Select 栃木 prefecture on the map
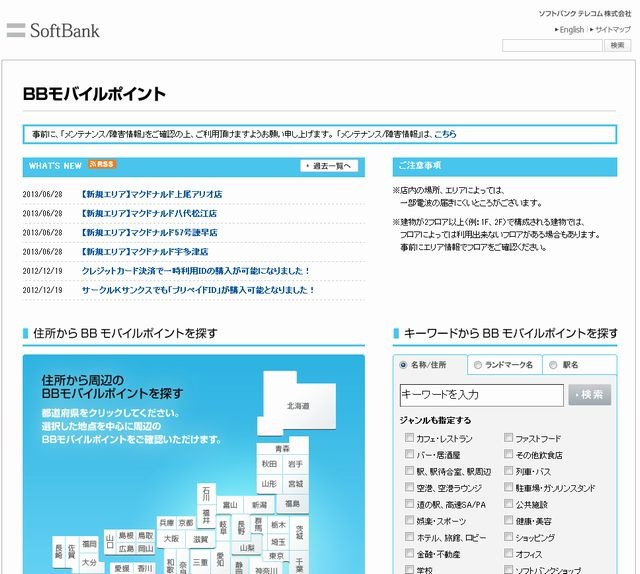Screen dimensions: 640x574 tap(278, 525)
